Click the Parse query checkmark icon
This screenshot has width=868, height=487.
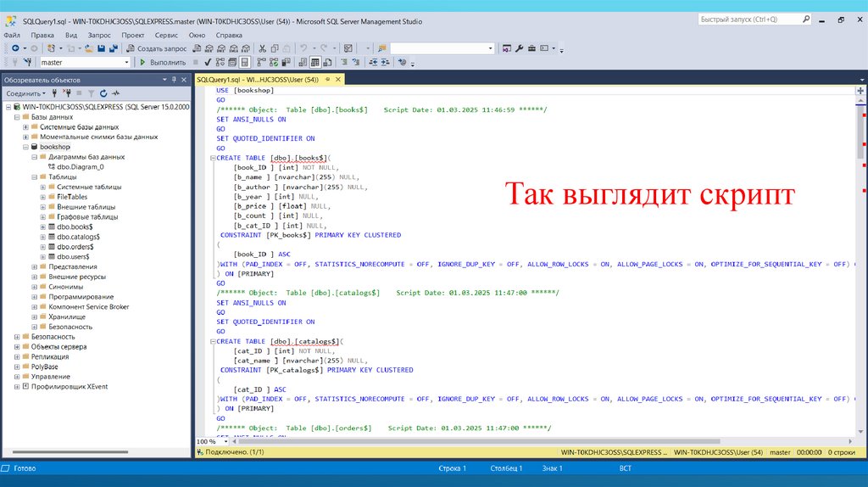208,62
